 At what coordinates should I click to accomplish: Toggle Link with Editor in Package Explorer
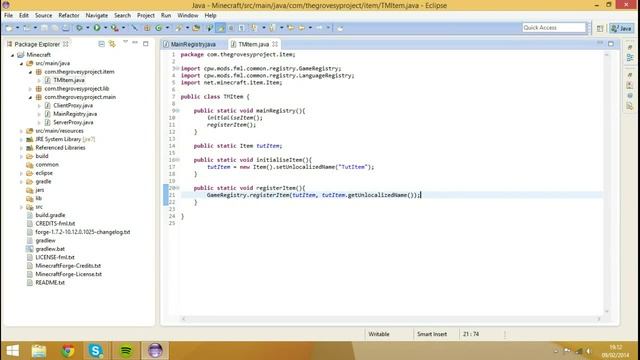tap(112, 44)
